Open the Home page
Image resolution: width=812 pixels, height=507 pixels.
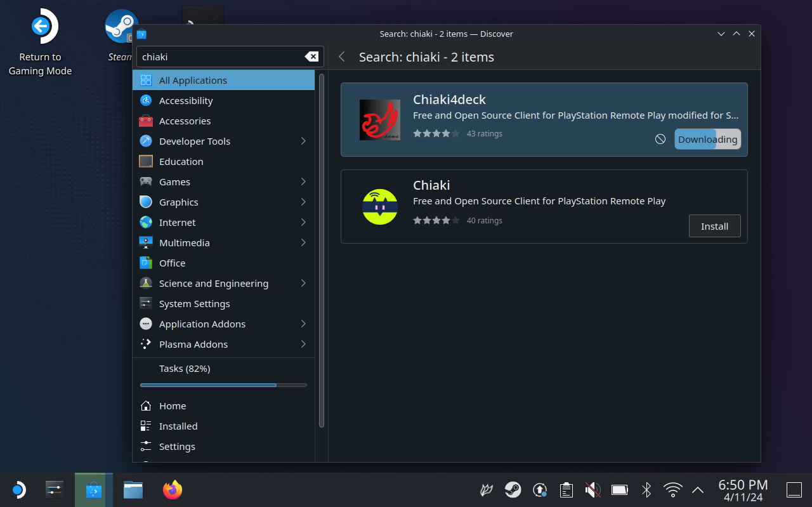tap(223, 406)
